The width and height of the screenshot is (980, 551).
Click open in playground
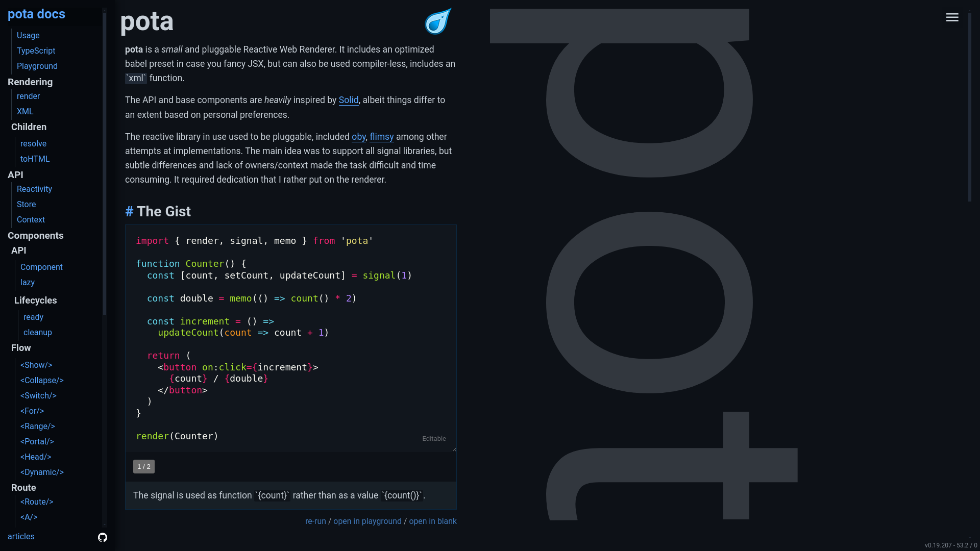367,521
